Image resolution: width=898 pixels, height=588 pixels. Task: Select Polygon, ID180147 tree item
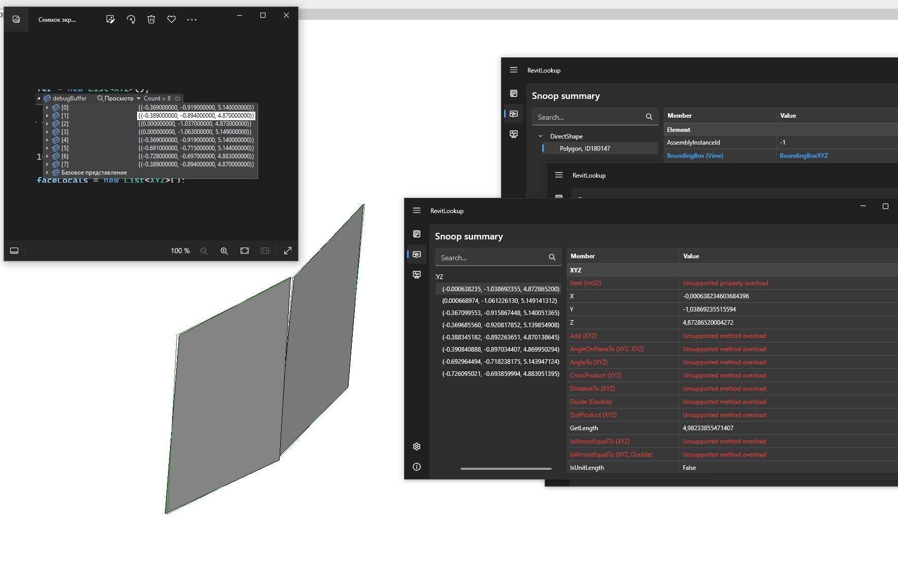point(601,148)
